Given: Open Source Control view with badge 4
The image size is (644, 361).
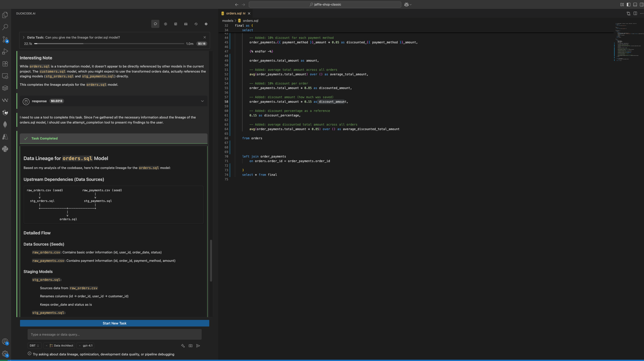Looking at the screenshot, I should pyautogui.click(x=5, y=39).
